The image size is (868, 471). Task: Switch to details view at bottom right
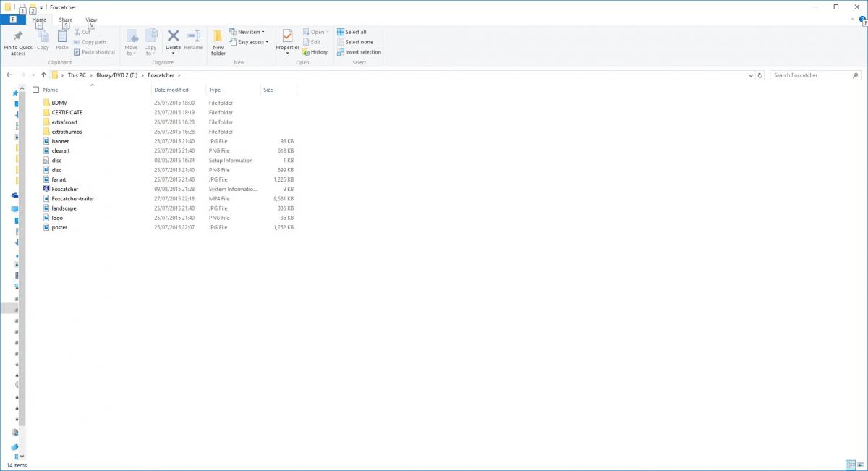tap(850, 465)
